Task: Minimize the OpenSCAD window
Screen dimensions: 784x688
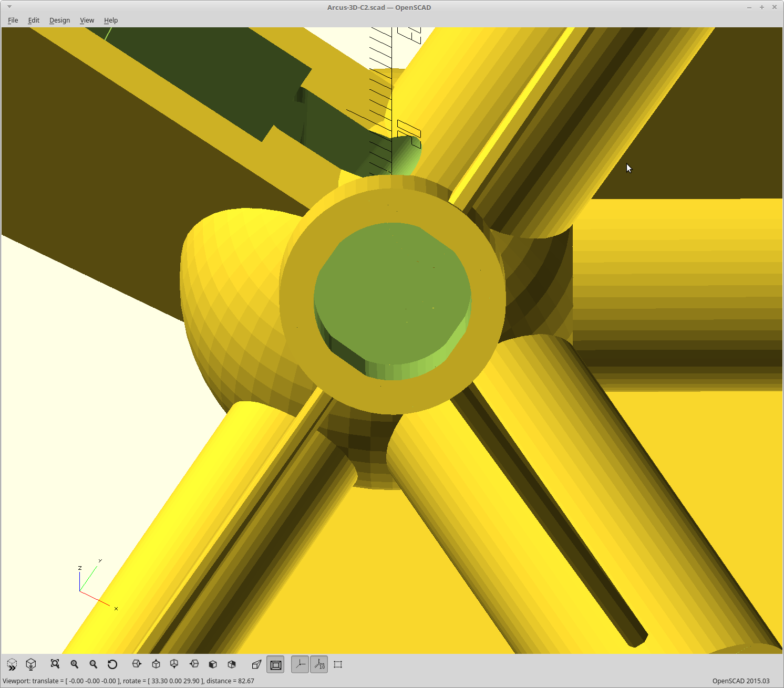Action: (x=749, y=7)
